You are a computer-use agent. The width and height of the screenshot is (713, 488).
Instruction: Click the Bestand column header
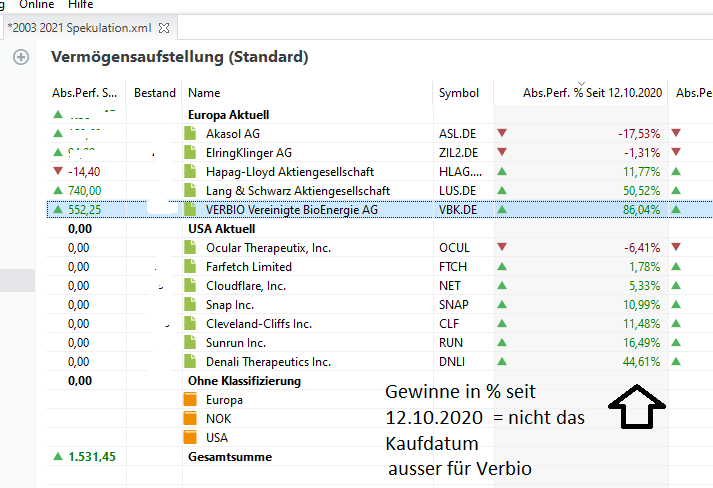tap(154, 93)
